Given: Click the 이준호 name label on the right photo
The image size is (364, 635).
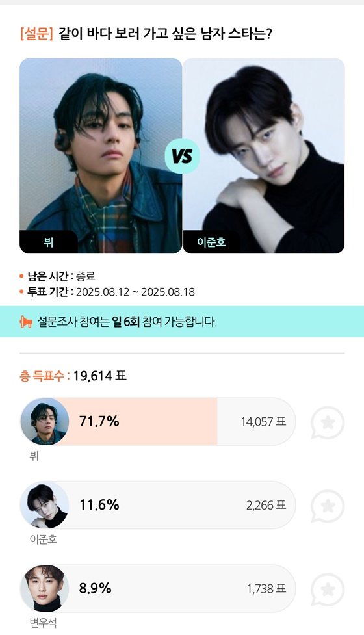Looking at the screenshot, I should [211, 242].
